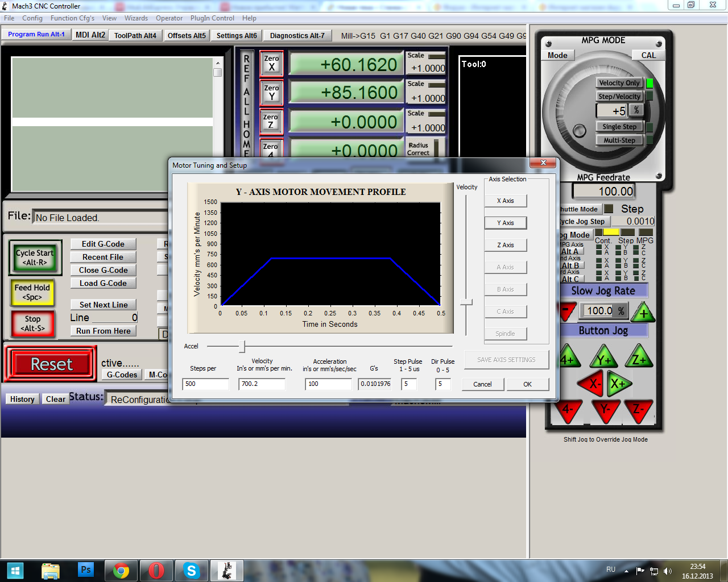Open the Config menu
Image resolution: width=728 pixels, height=582 pixels.
(32, 18)
